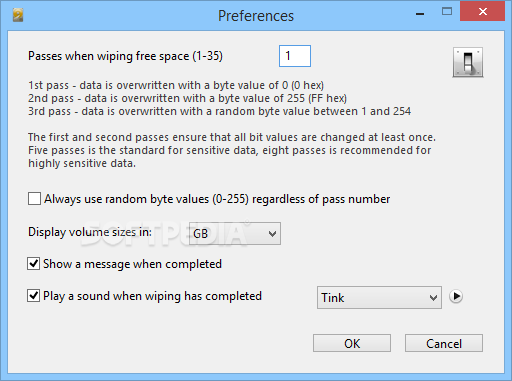Click the 'Show a message when completed' label text
512x381 pixels.
(x=132, y=264)
